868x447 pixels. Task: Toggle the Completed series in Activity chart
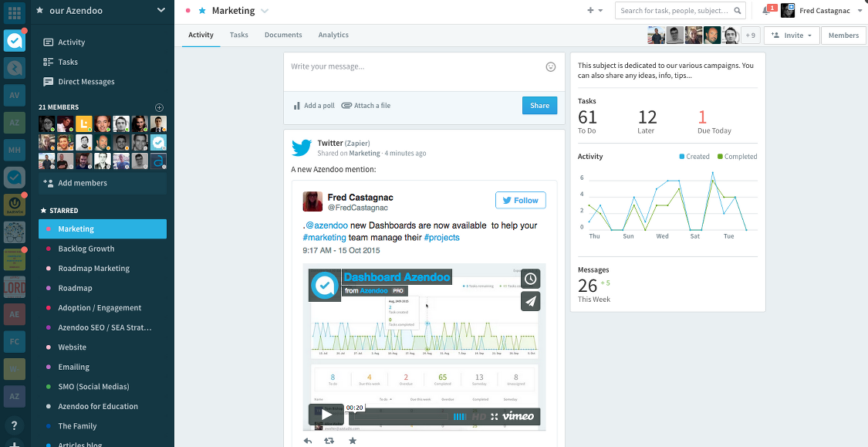pos(737,157)
